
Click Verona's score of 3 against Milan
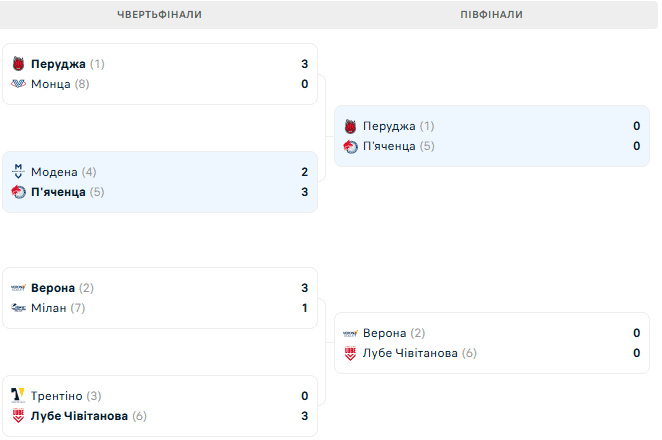pyautogui.click(x=304, y=288)
